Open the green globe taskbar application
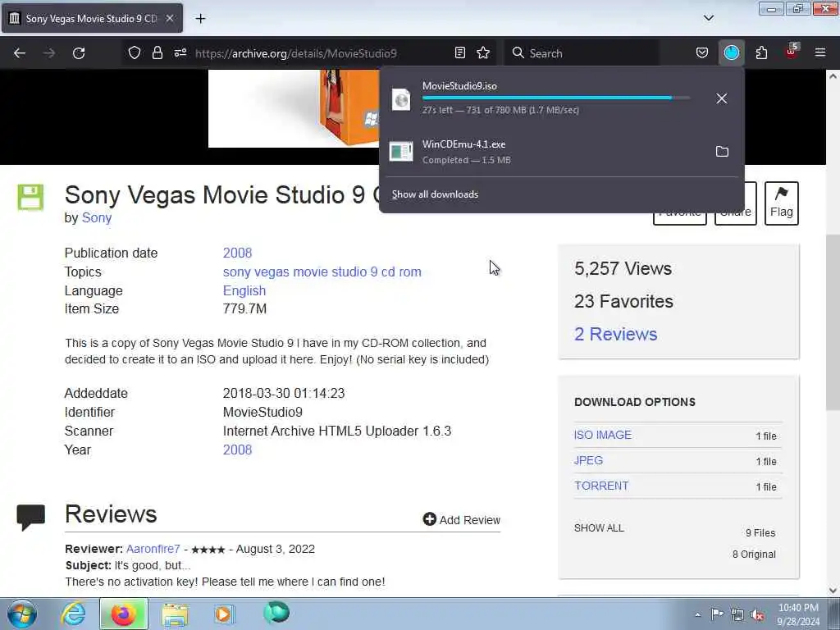 (x=276, y=613)
